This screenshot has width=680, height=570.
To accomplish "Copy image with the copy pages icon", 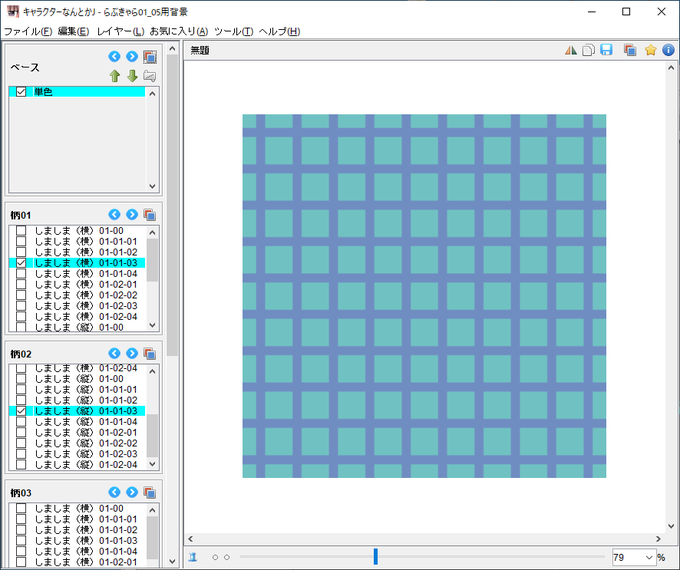I will [x=588, y=50].
